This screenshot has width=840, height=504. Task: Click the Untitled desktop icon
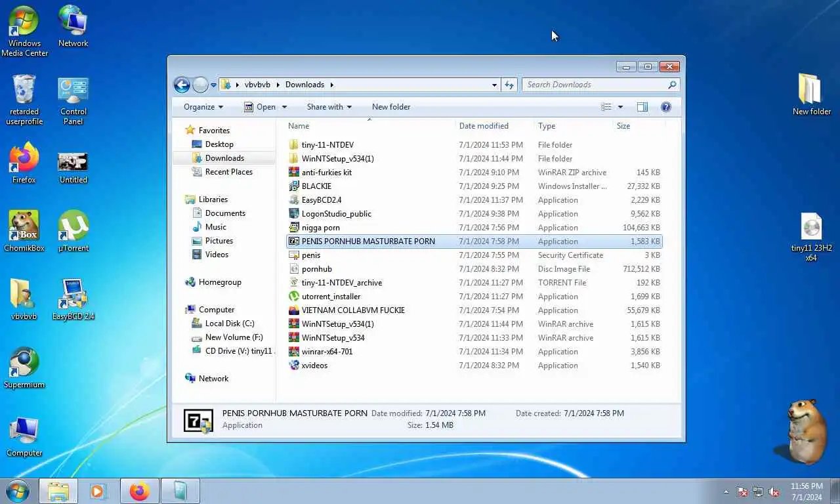pyautogui.click(x=73, y=167)
